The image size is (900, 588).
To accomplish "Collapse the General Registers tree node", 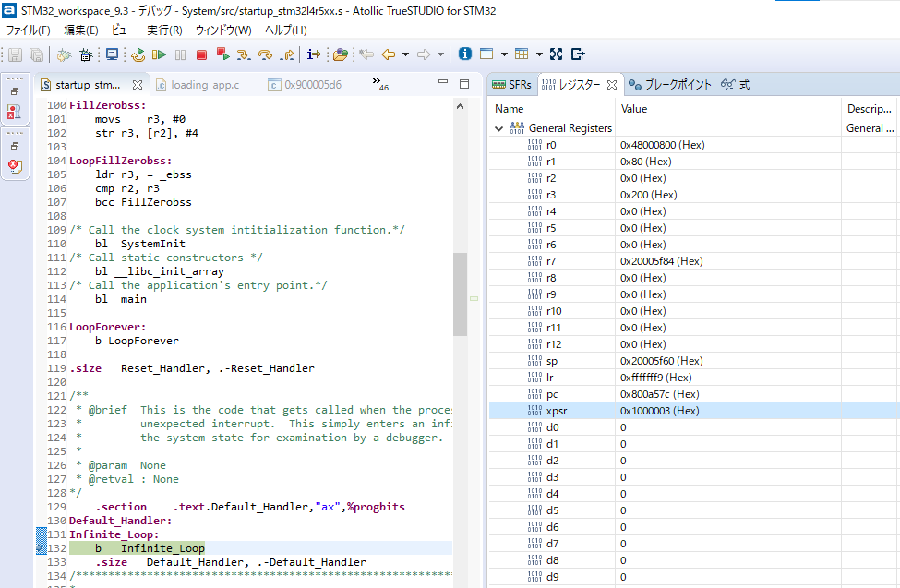I will coord(498,128).
